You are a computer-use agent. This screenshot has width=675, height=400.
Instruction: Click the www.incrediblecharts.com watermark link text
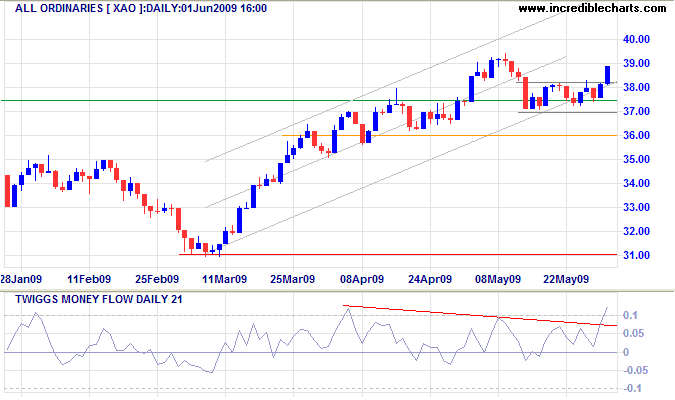click(592, 8)
